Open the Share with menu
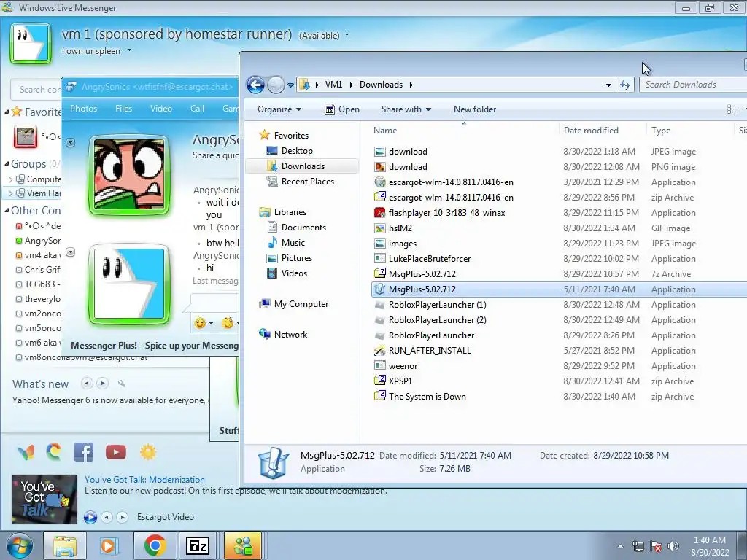 tap(406, 109)
